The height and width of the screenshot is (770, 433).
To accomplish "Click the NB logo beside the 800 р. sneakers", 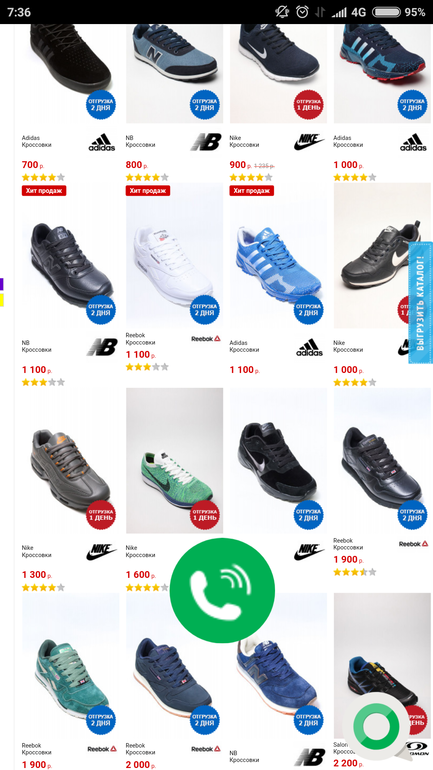I will tap(206, 142).
